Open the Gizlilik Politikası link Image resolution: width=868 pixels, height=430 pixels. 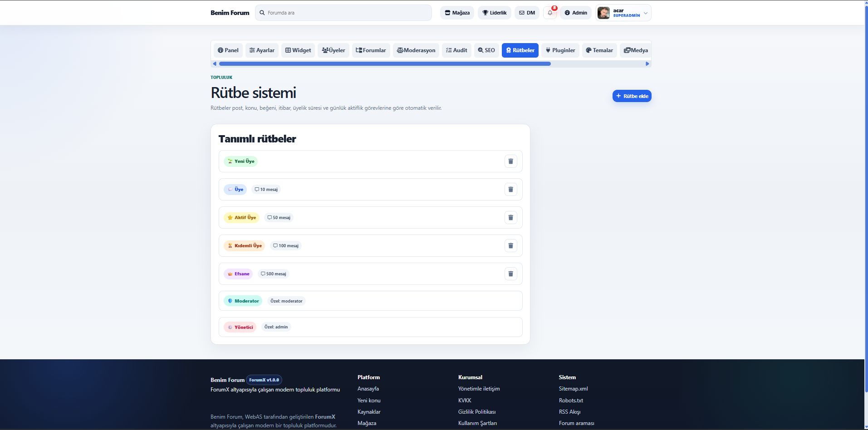[x=477, y=412]
